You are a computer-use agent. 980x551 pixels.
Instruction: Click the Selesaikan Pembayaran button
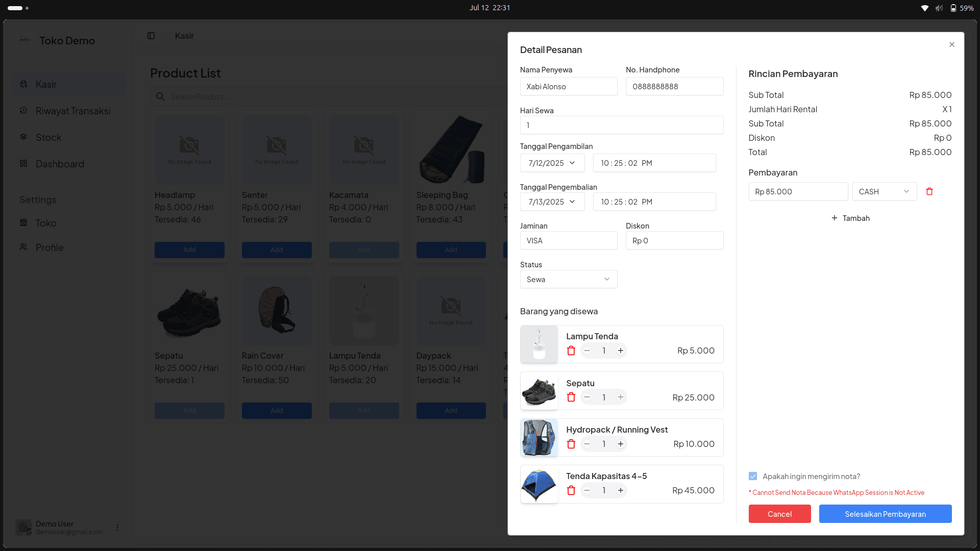885,514
